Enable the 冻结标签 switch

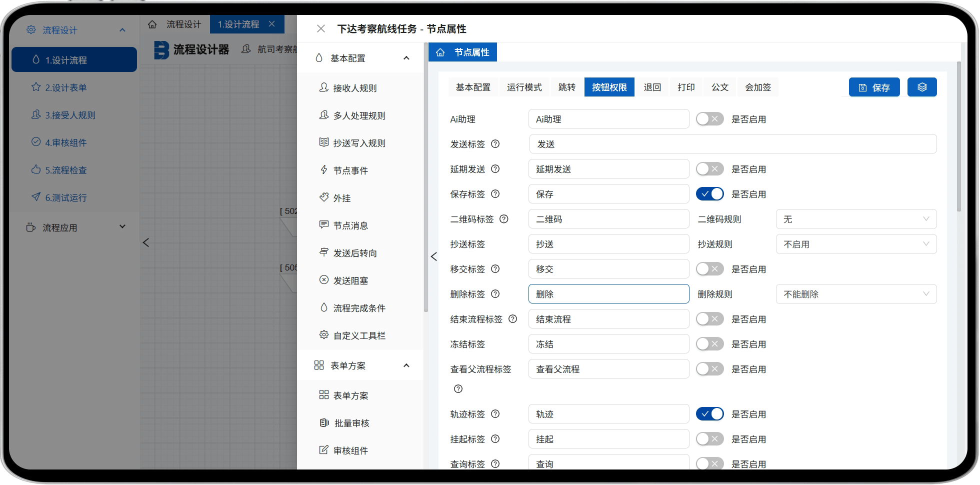pos(709,344)
